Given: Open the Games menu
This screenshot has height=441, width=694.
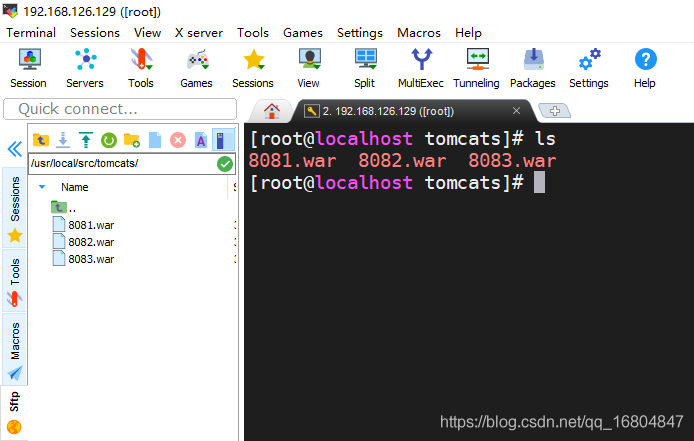Looking at the screenshot, I should click(303, 33).
